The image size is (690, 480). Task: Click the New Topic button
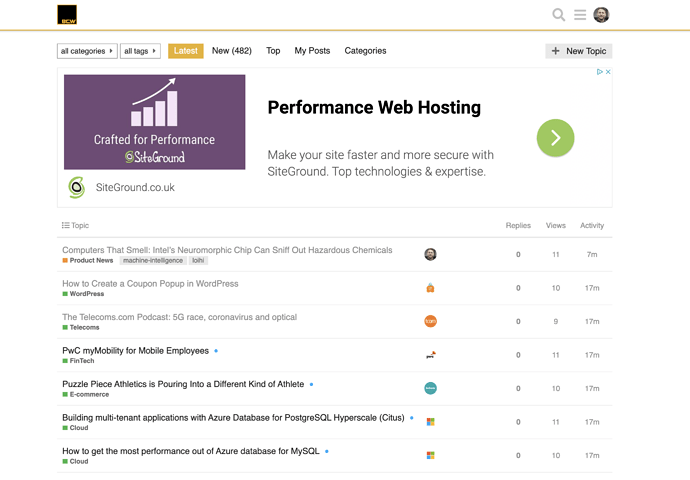point(579,51)
